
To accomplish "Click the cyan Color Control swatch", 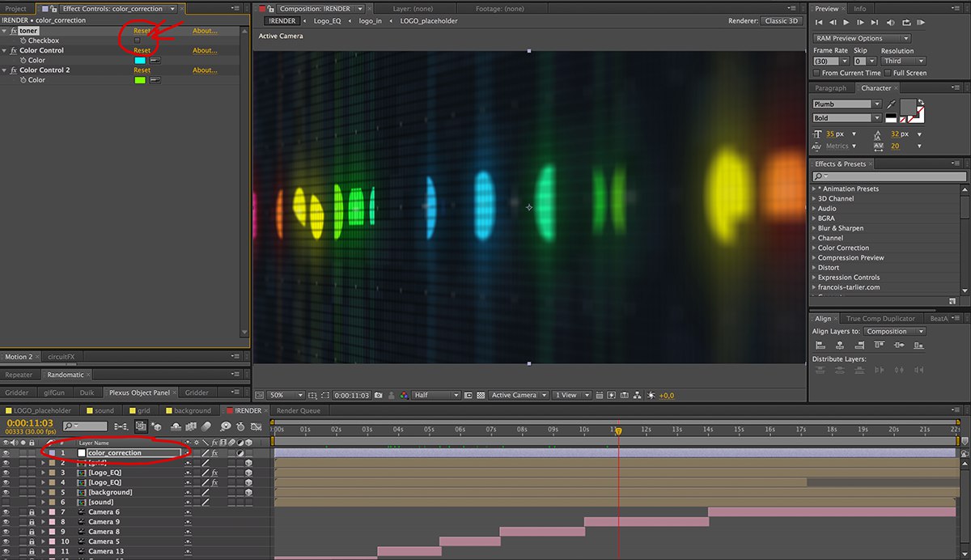I will 139,61.
